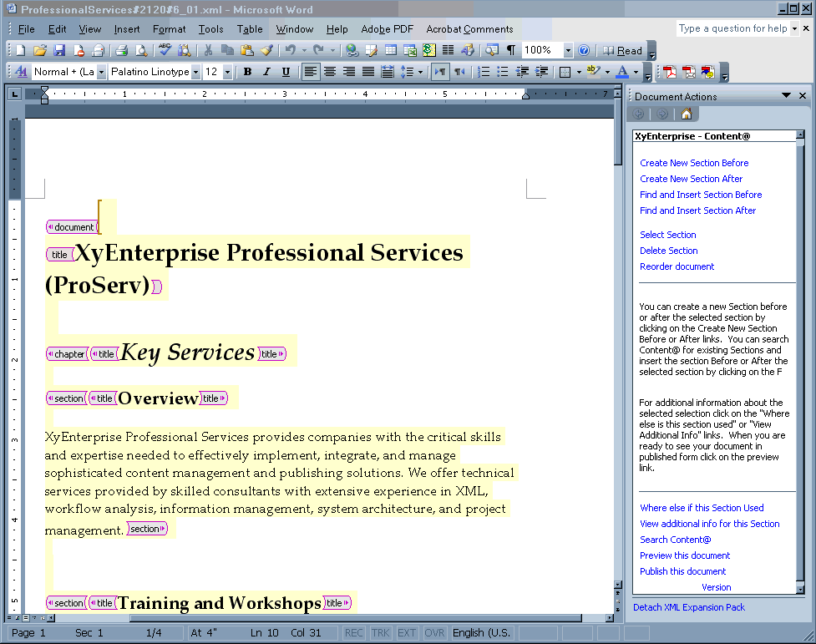Click the Type a question for help box
This screenshot has height=644, width=816.
732,28
